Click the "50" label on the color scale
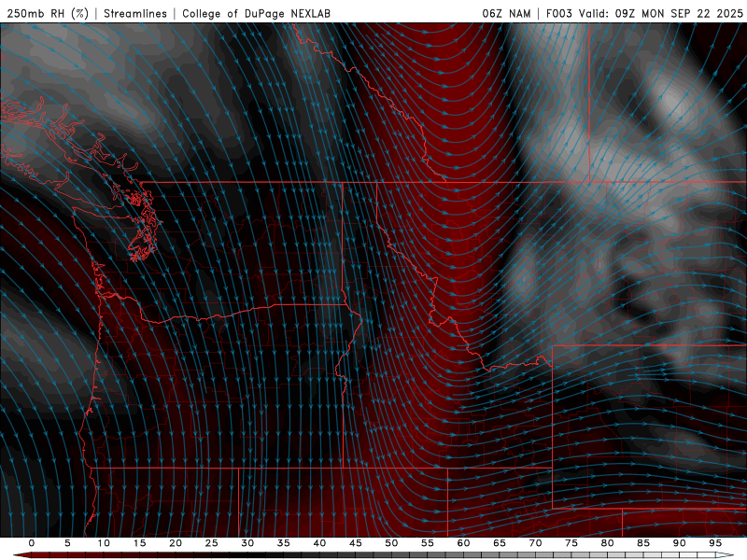Viewport: 747px width, 560px height. (x=391, y=543)
